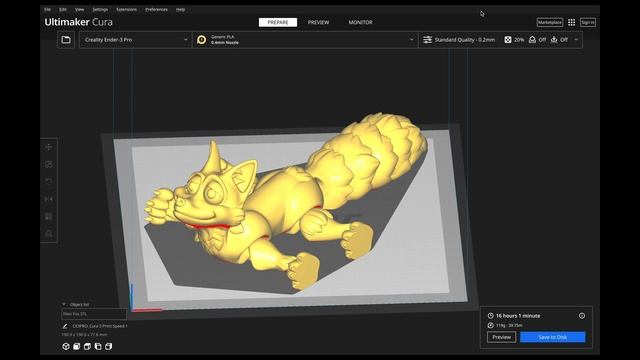Click the material usage spool icon
The image size is (640, 360).
click(x=491, y=325)
